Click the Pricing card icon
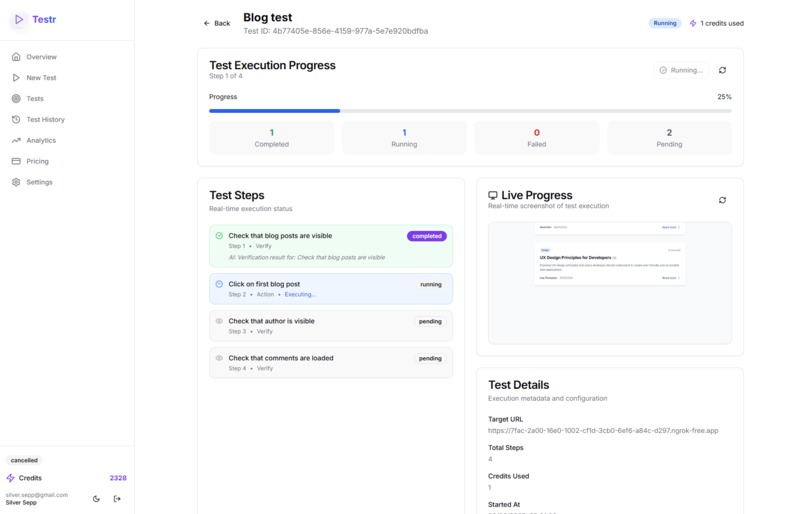Viewport: 806px width, 514px height. 16,161
